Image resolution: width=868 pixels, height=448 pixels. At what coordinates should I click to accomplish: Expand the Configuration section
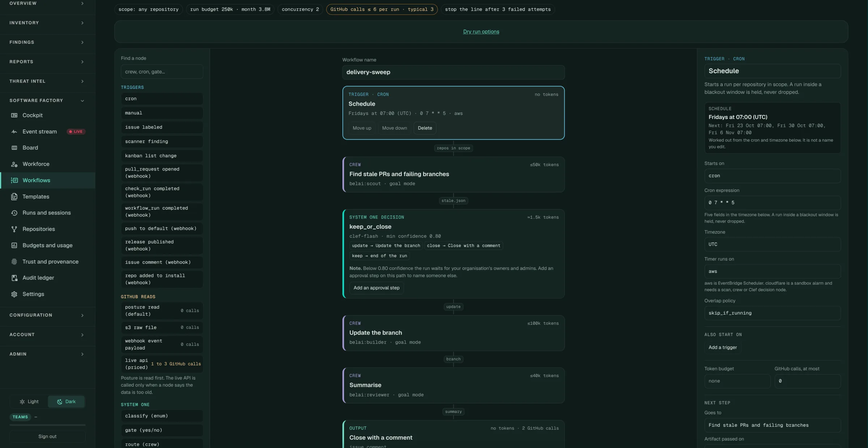(47, 315)
